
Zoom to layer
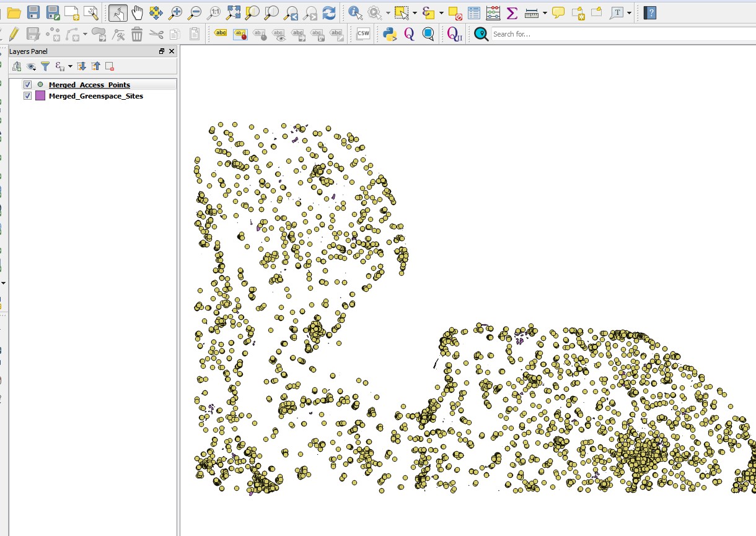click(x=271, y=12)
